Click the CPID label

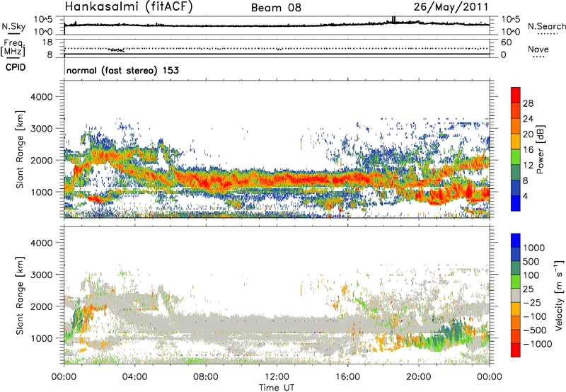point(16,67)
